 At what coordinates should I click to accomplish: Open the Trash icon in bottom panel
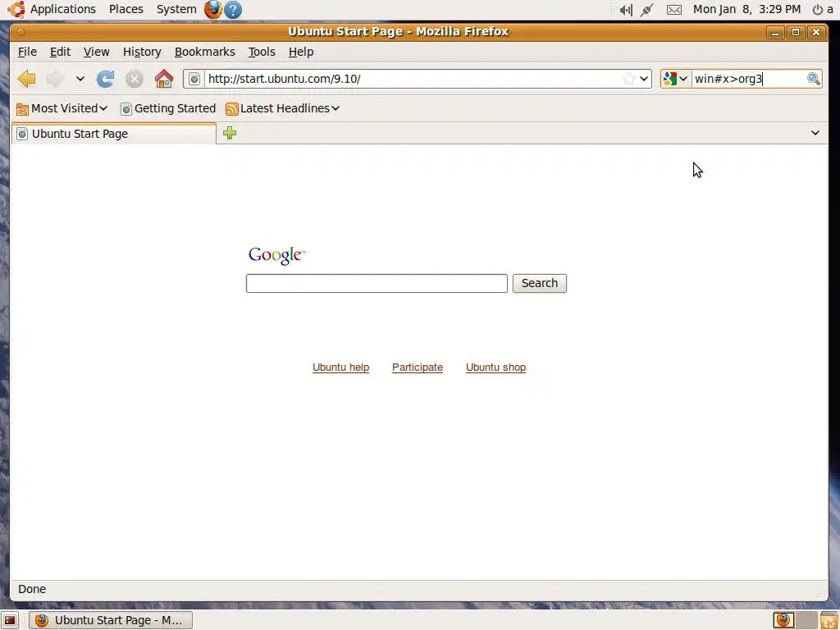(829, 620)
